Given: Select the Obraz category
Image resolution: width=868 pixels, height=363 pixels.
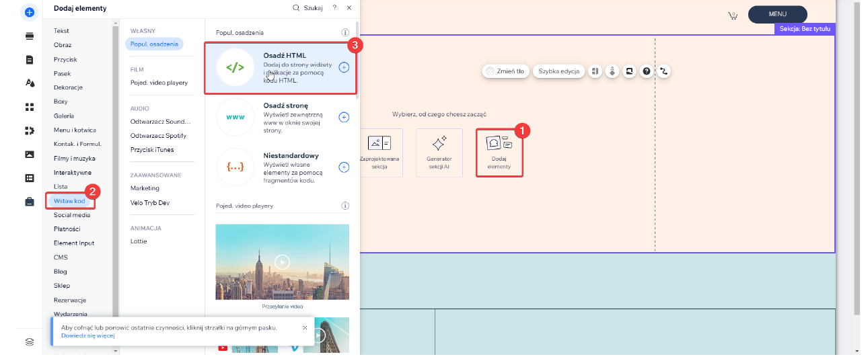Looking at the screenshot, I should 63,45.
